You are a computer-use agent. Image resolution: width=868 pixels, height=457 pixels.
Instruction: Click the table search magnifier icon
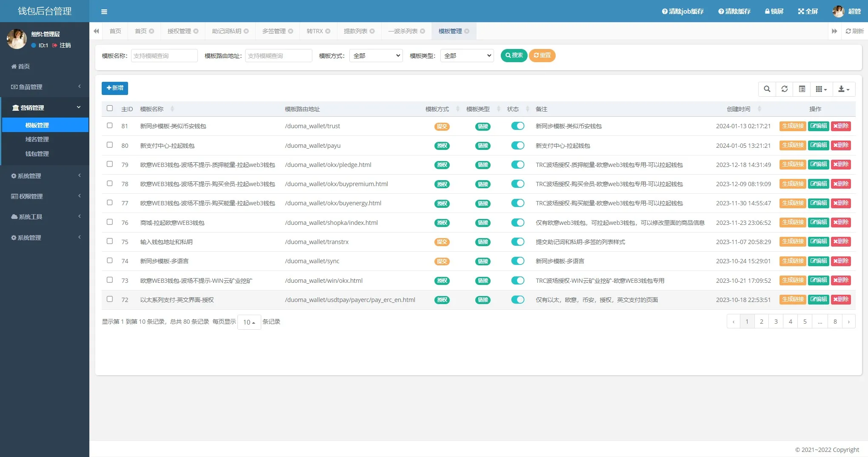767,89
